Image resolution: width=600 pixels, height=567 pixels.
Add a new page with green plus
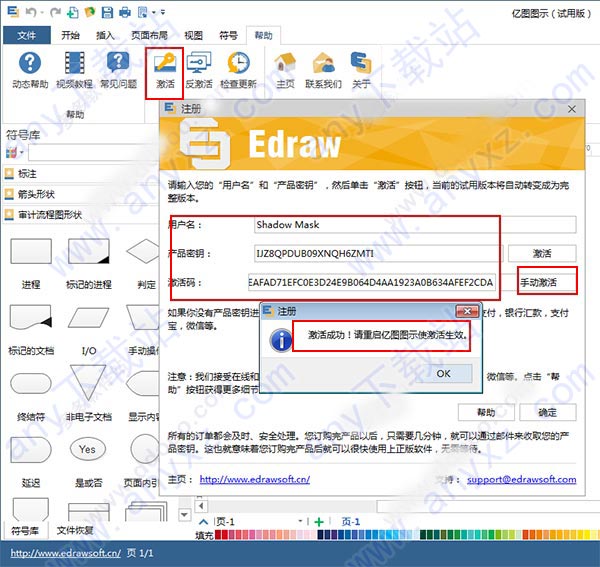(x=318, y=522)
